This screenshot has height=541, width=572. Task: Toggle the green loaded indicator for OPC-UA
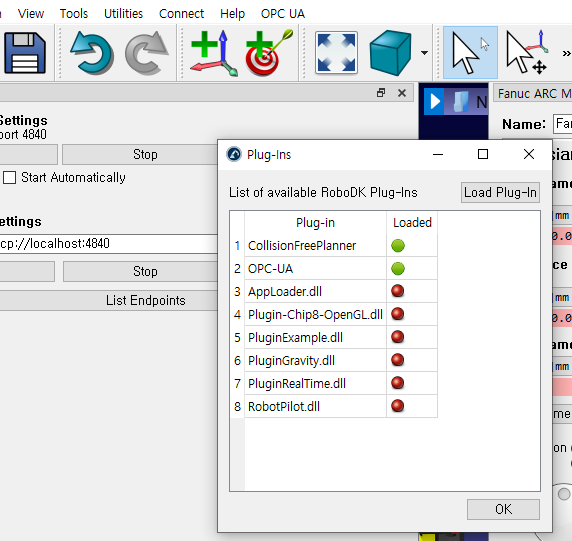pos(398,268)
